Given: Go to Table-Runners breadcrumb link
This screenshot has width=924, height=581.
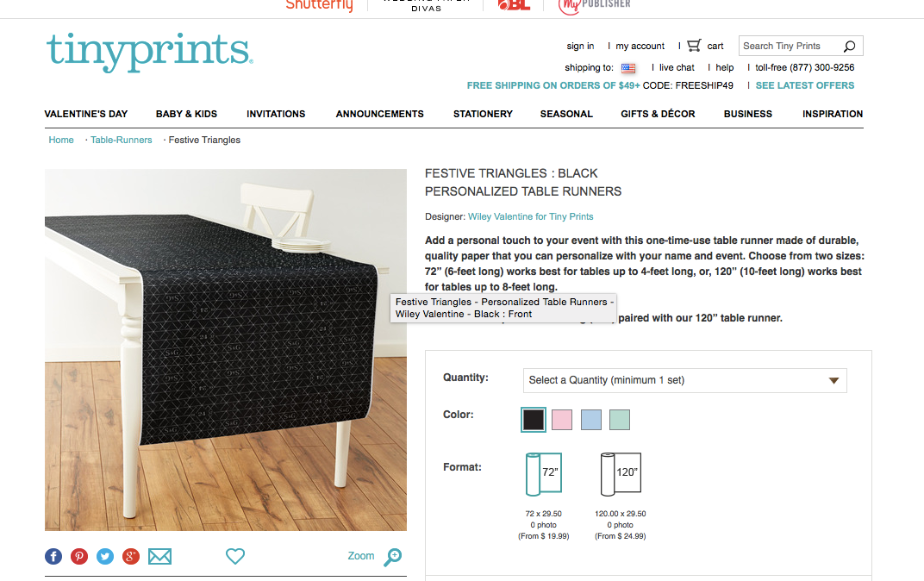Looking at the screenshot, I should coord(122,140).
